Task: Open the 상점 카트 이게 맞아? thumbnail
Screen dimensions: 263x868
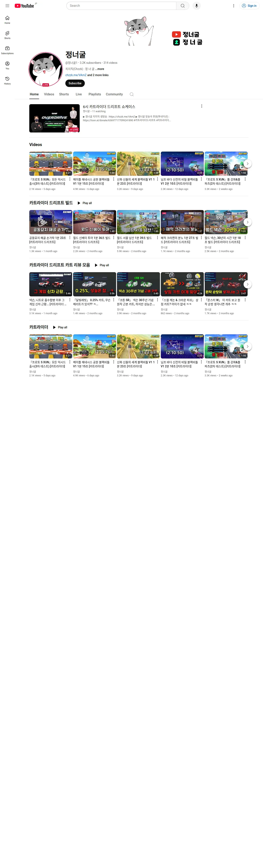Action: coord(182,284)
